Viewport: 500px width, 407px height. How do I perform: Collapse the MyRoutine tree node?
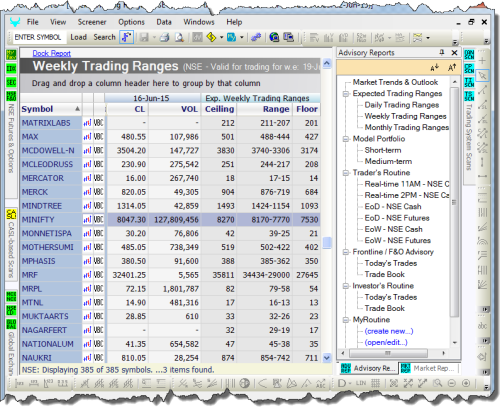point(346,320)
